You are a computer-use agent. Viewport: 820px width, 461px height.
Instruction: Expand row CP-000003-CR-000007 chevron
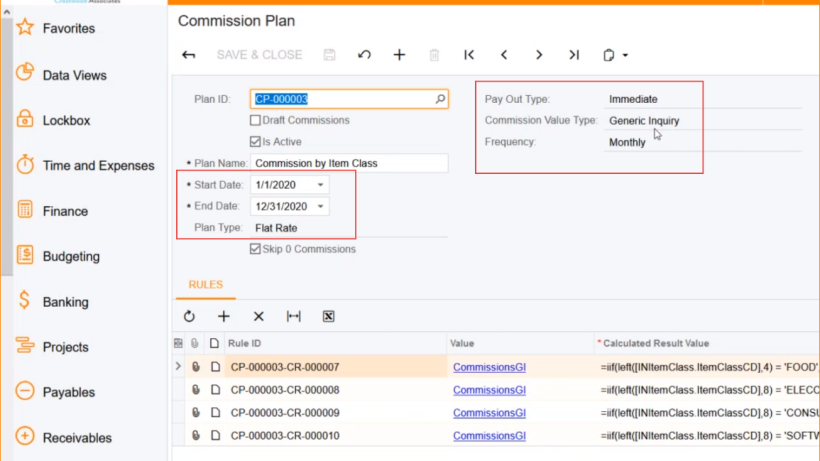point(178,366)
